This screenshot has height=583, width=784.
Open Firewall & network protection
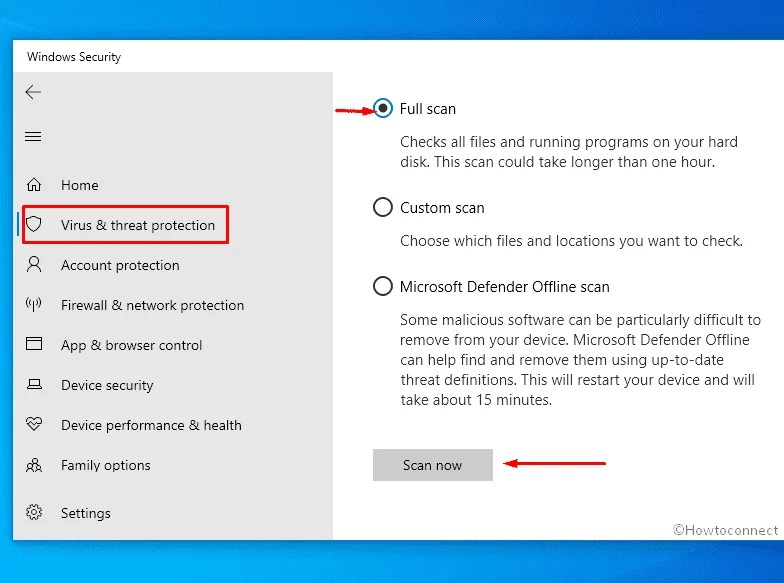coord(152,305)
